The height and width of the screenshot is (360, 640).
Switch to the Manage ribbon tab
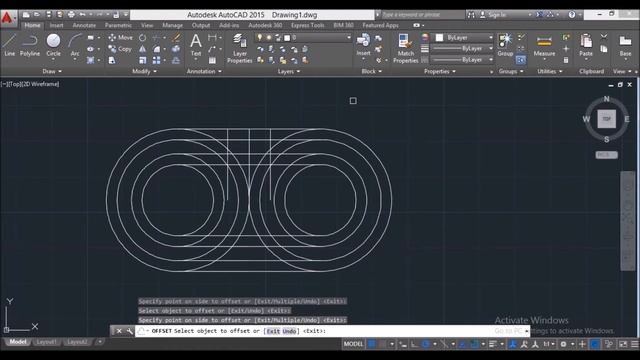(172, 25)
